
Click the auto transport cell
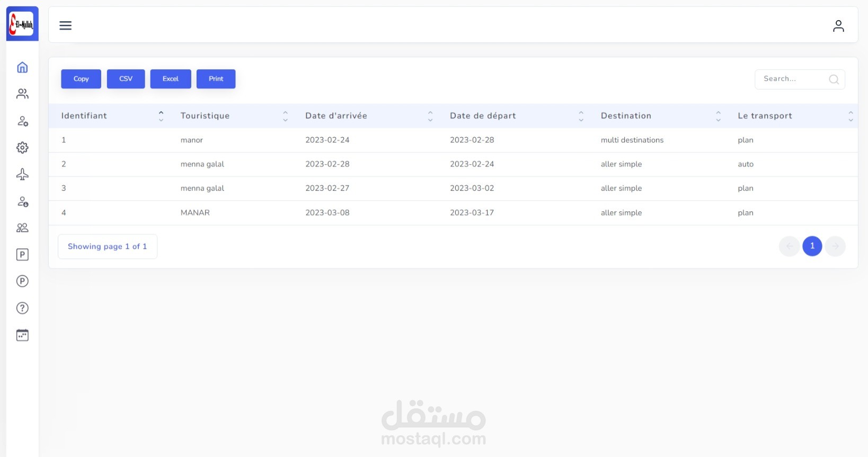pos(745,164)
